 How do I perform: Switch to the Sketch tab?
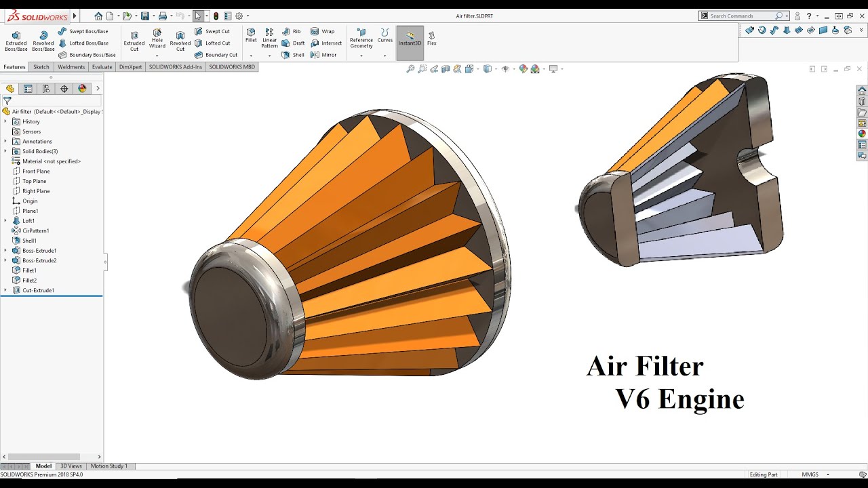pos(41,67)
